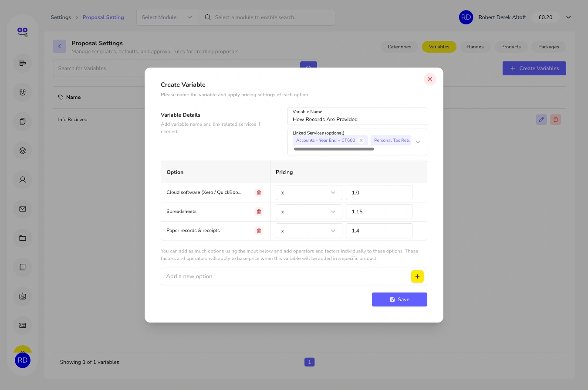Viewport: 588px width, 390px height.
Task: Go to Settings breadcrumb link
Action: [61, 17]
